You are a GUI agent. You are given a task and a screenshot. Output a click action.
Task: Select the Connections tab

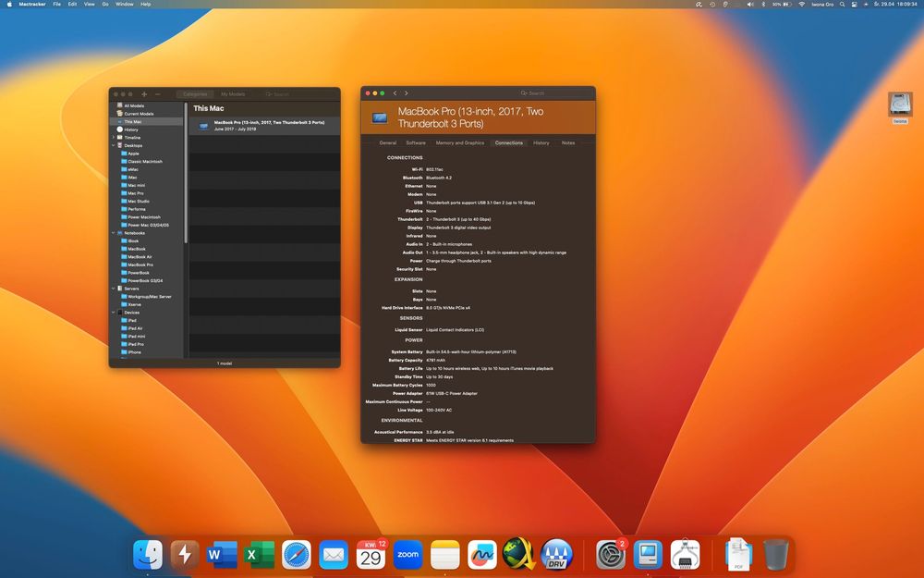pyautogui.click(x=508, y=142)
